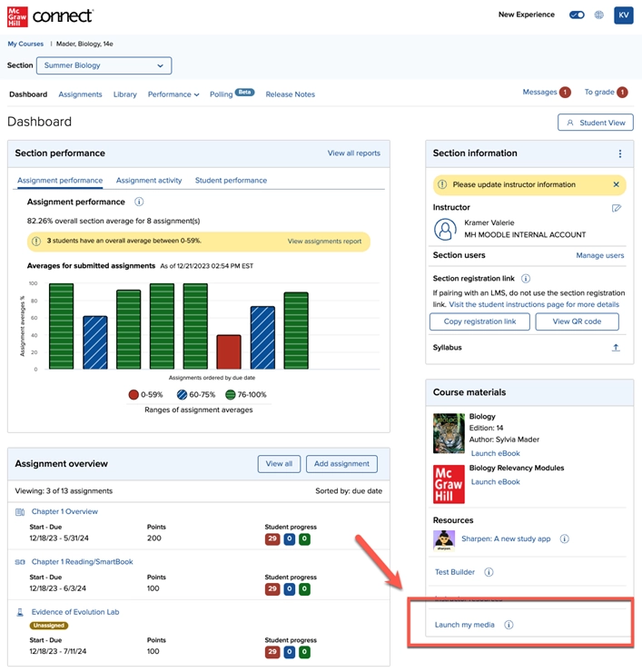Click the My Courses breadcrumb link
642x672 pixels.
tap(25, 44)
